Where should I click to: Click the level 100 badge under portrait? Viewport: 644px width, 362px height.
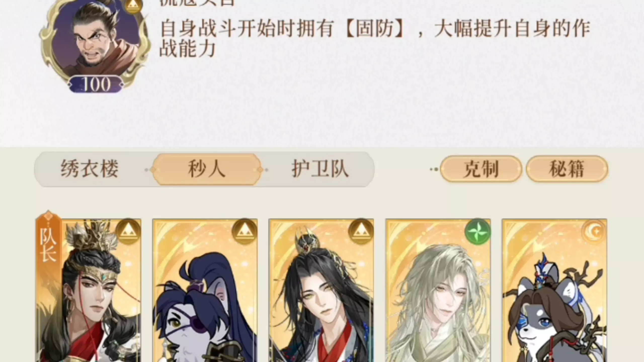(x=96, y=84)
